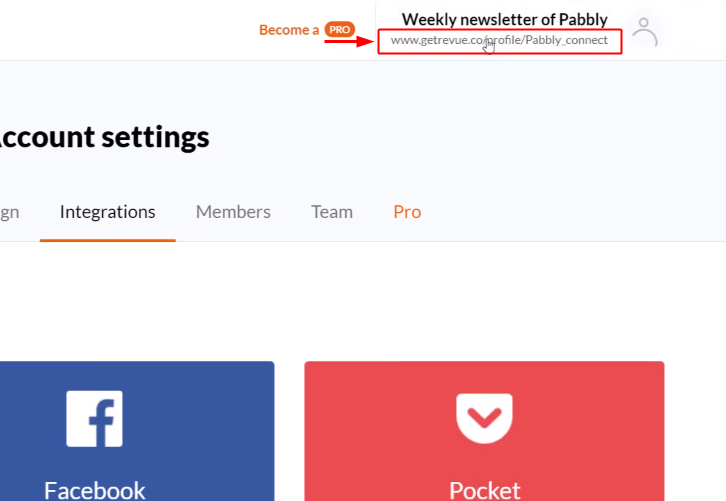The image size is (726, 501).
Task: Click the orange underline beneath Integrations
Action: [107, 240]
